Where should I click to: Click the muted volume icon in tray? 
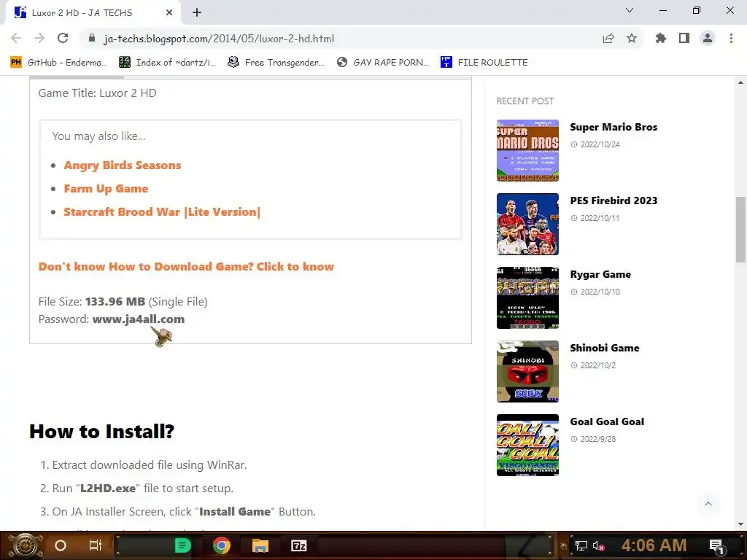598,546
